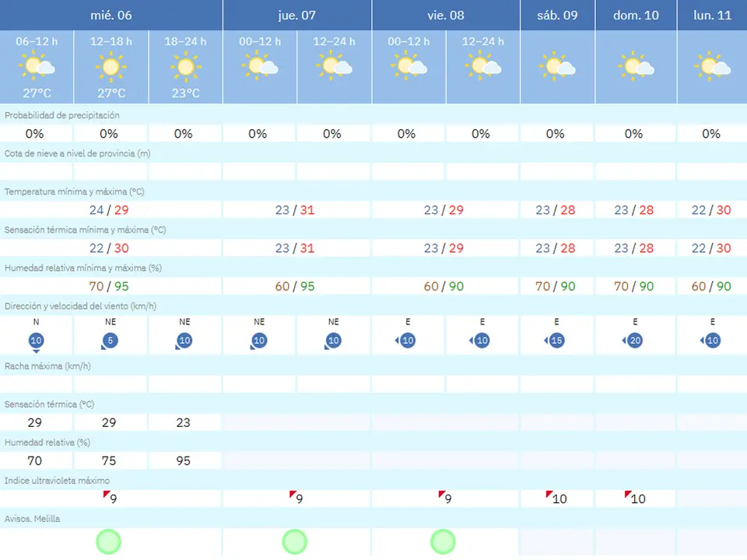Click the E wind icon with speed 15
Viewport: 747px width, 560px height.
[555, 341]
